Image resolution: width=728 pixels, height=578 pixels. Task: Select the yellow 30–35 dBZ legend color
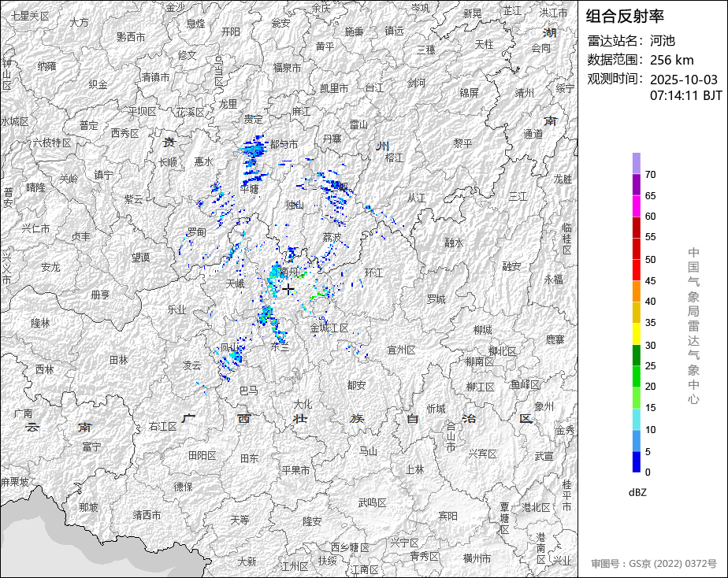pos(636,334)
